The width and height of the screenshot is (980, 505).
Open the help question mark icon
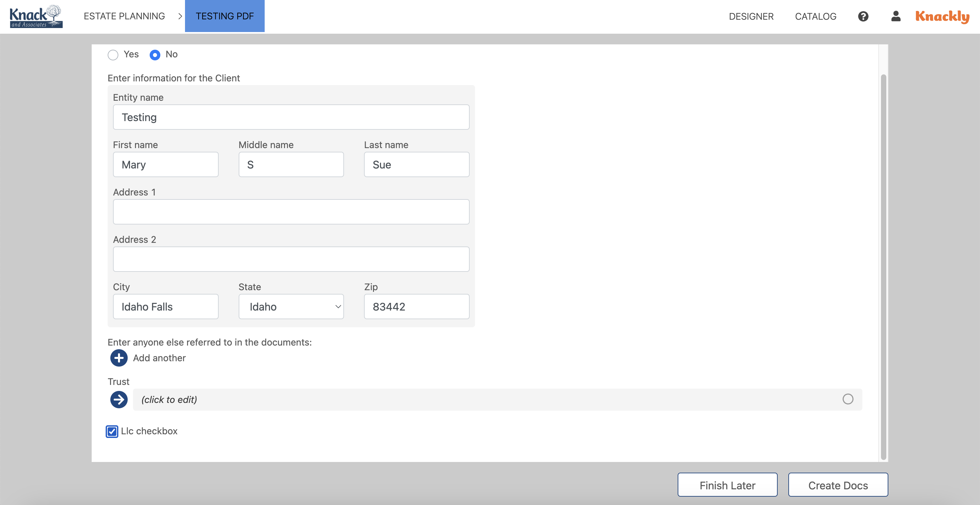tap(863, 16)
